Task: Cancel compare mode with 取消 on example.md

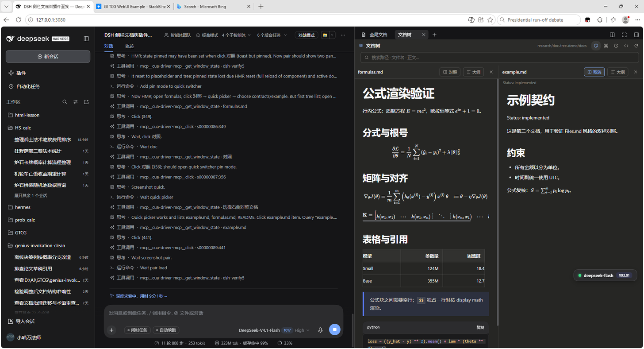Action: point(594,72)
